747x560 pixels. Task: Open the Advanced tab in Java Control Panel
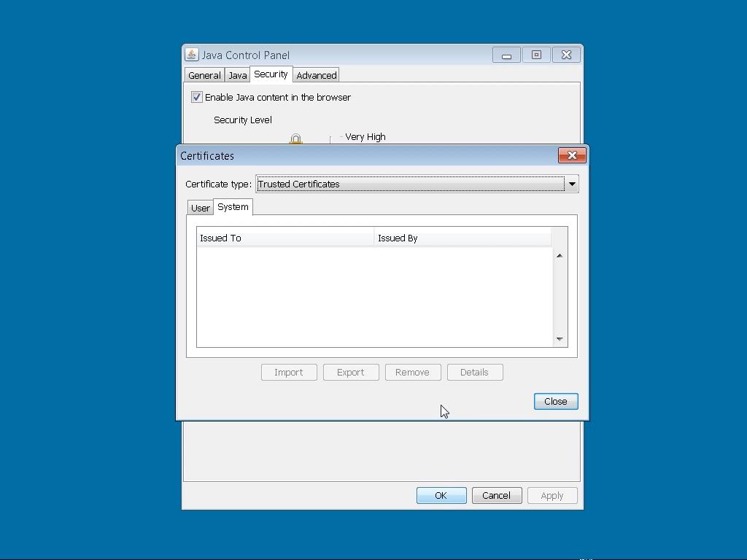317,75
